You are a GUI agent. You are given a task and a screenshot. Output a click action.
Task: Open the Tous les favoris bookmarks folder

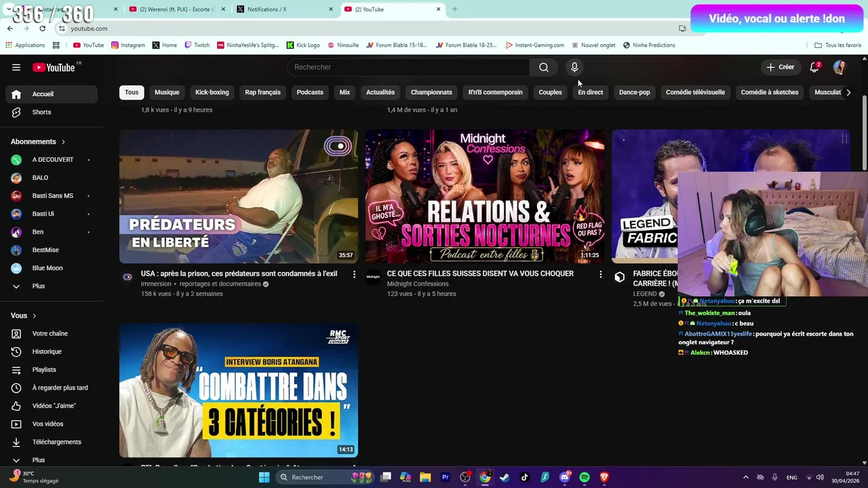837,45
